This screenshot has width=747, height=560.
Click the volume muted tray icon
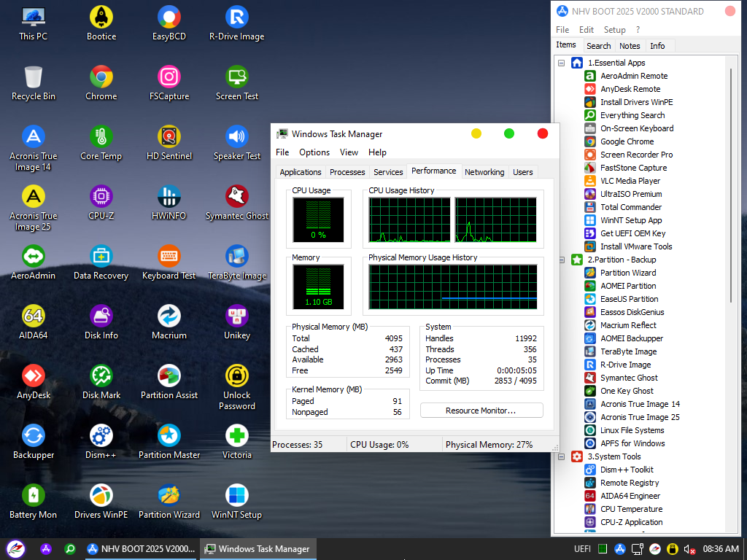(689, 549)
